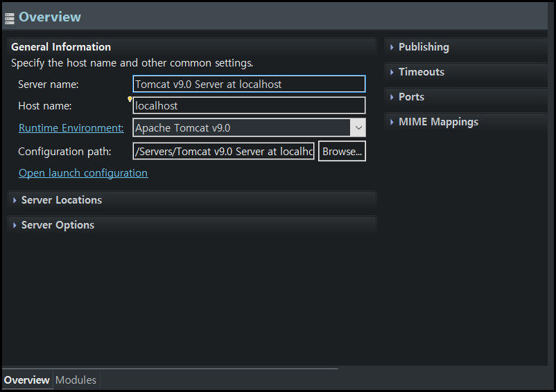Click the Browse... button
The height and width of the screenshot is (392, 556).
[x=342, y=151]
